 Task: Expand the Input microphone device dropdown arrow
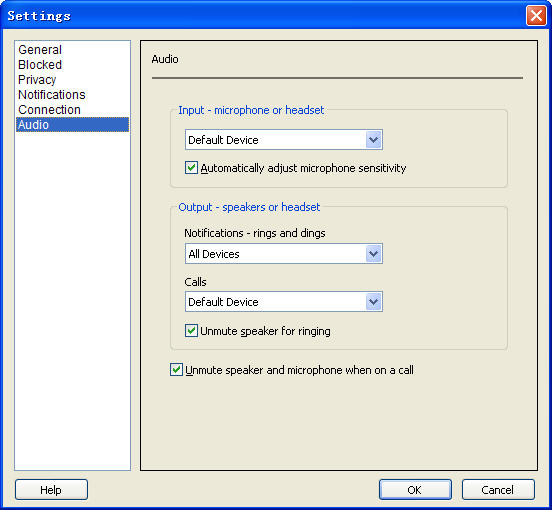[374, 140]
